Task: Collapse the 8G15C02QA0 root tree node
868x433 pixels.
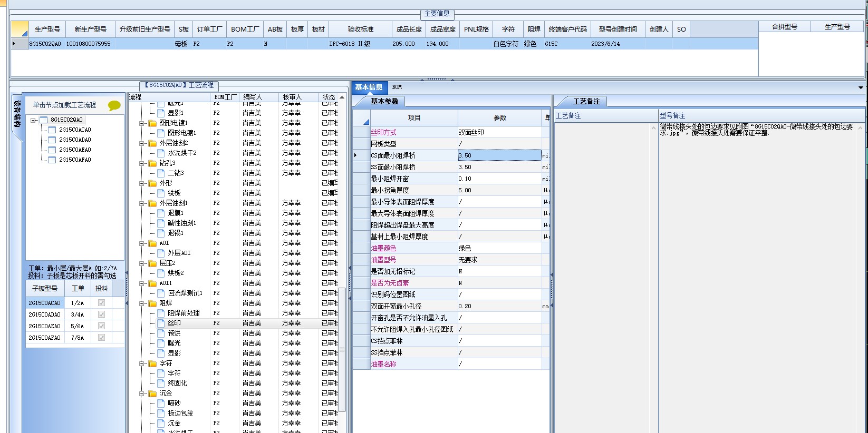Action: [x=33, y=120]
